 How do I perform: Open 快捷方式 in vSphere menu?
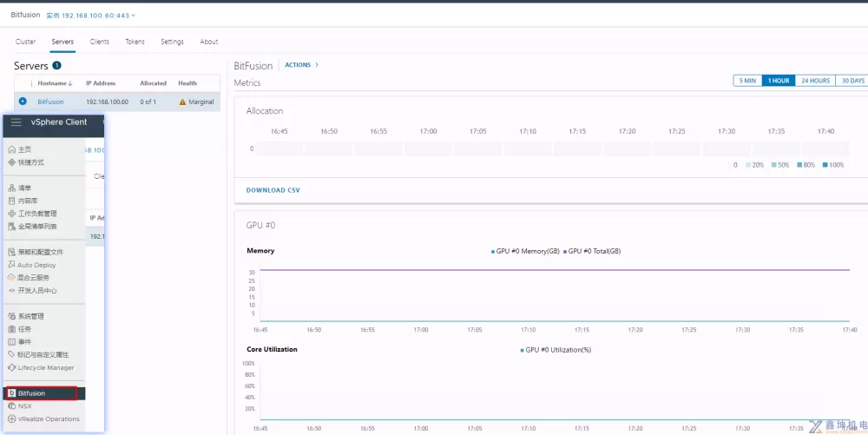point(26,162)
